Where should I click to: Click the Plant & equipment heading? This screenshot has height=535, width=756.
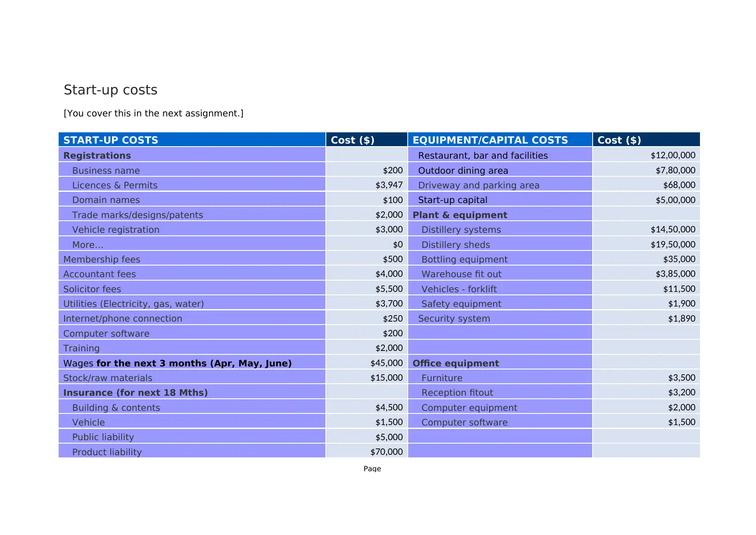click(x=460, y=215)
